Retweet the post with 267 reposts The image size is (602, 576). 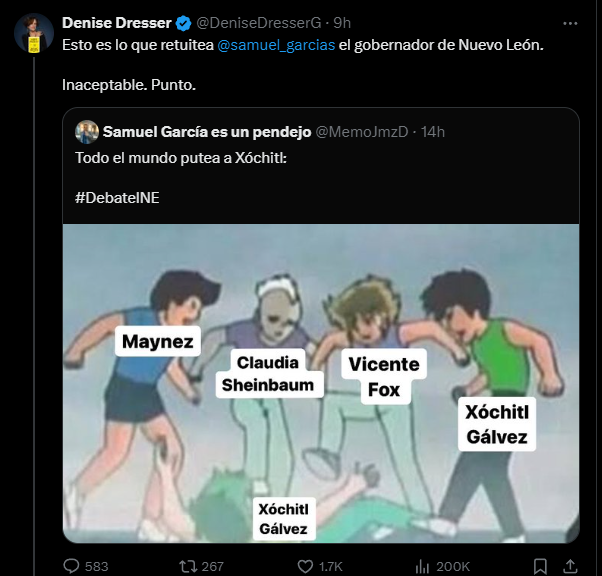click(x=186, y=565)
